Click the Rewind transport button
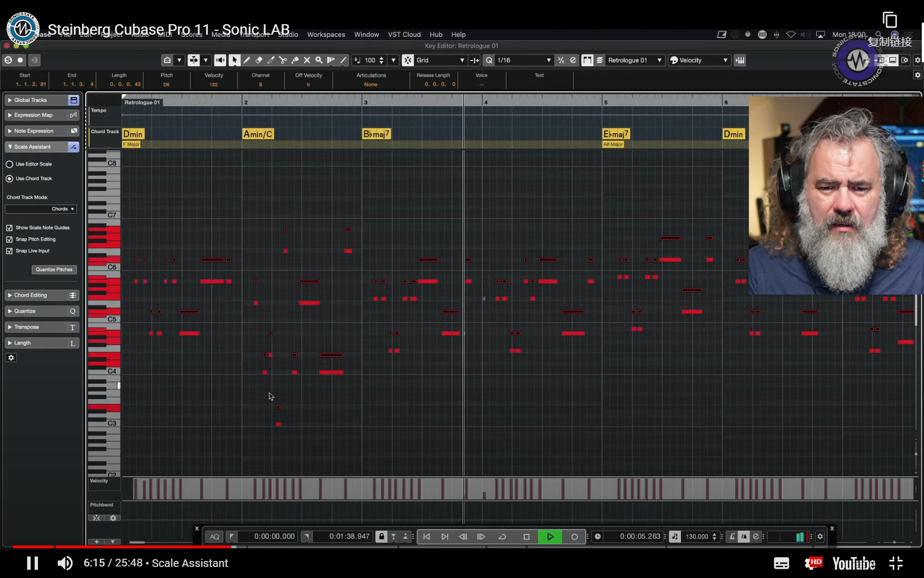The width and height of the screenshot is (924, 578). click(463, 537)
